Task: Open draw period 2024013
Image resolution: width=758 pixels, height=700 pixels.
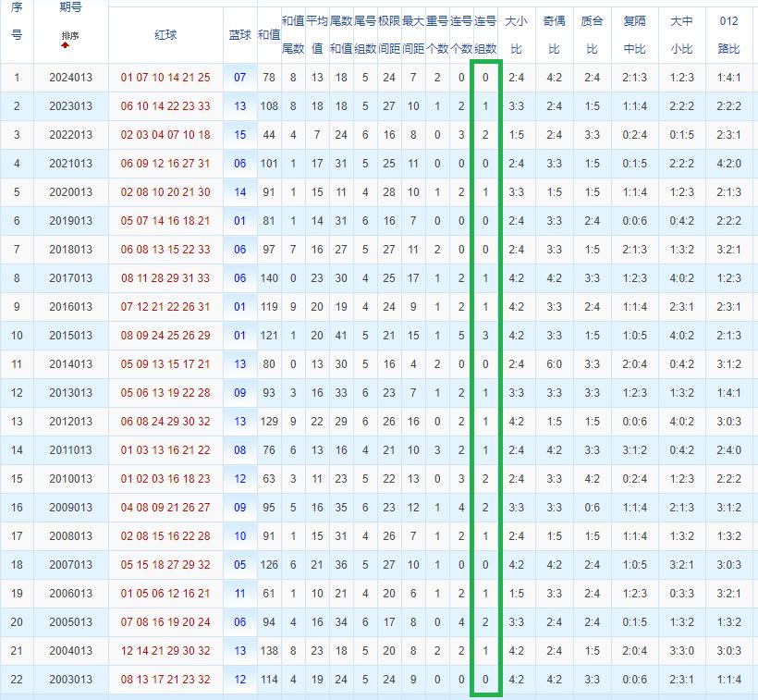Action: pyautogui.click(x=70, y=78)
